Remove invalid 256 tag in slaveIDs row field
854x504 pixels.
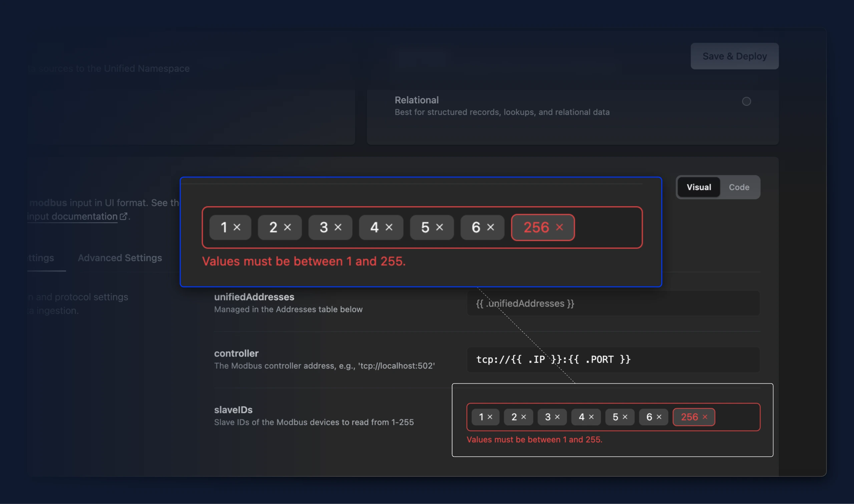[x=705, y=417]
